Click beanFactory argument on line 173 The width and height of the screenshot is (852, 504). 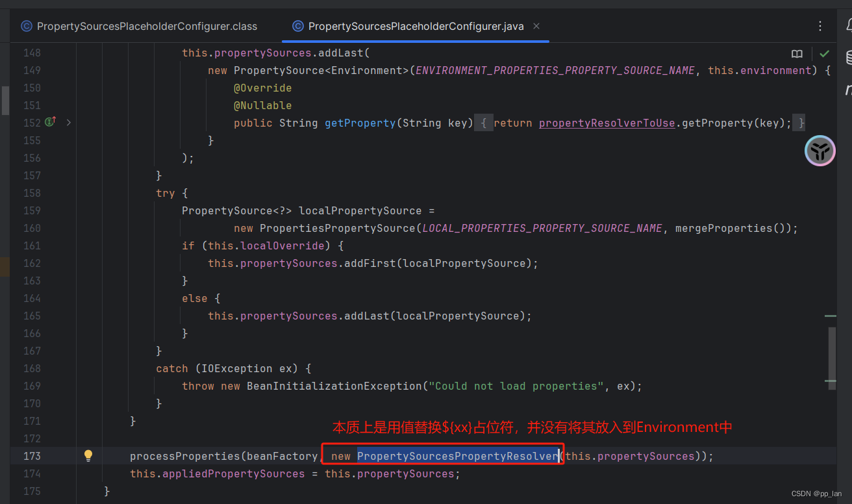282,456
